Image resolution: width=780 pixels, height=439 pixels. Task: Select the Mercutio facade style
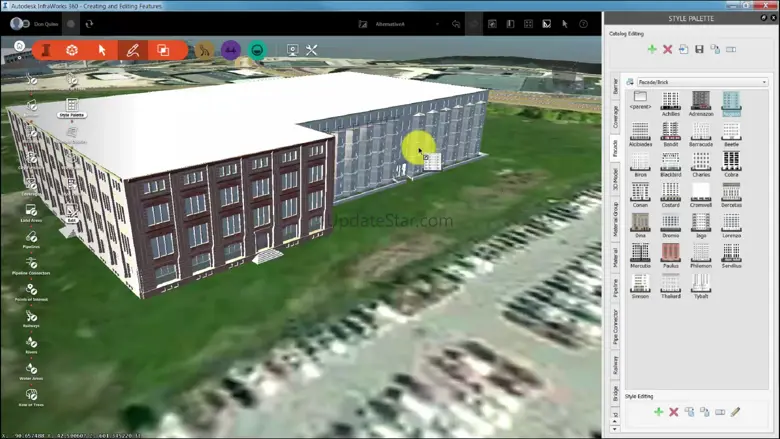(640, 256)
